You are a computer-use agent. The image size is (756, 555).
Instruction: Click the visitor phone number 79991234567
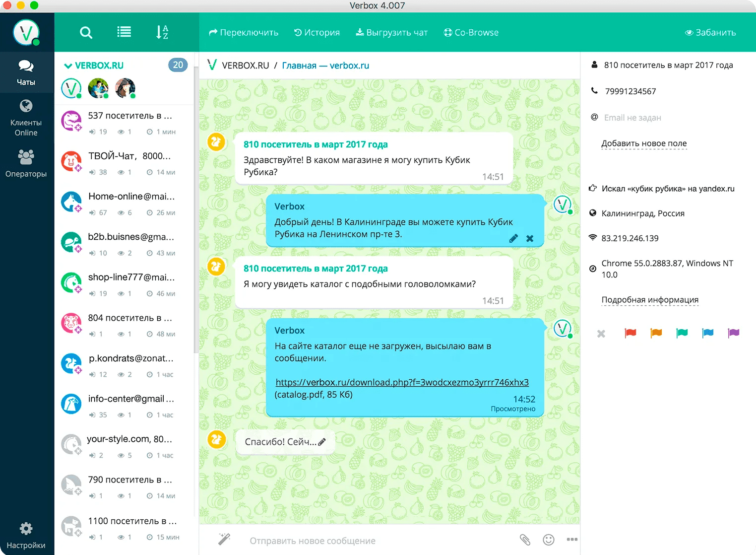pyautogui.click(x=630, y=91)
